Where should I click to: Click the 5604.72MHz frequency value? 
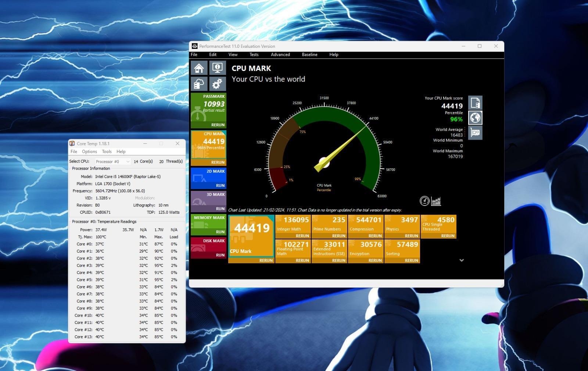point(120,191)
